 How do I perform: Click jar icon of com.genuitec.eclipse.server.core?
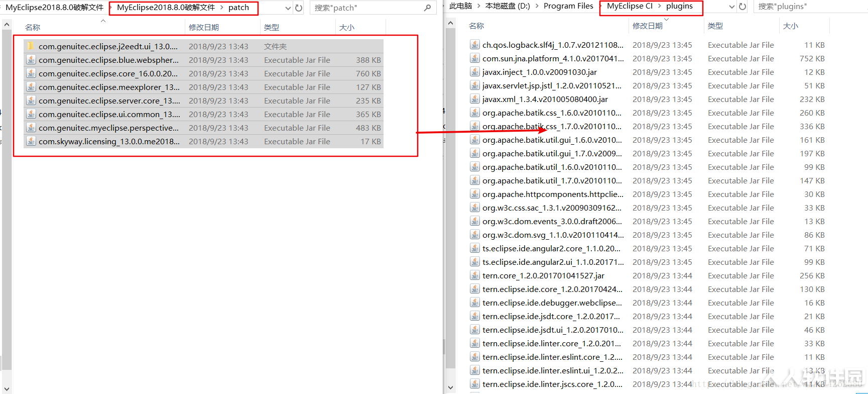tap(31, 101)
